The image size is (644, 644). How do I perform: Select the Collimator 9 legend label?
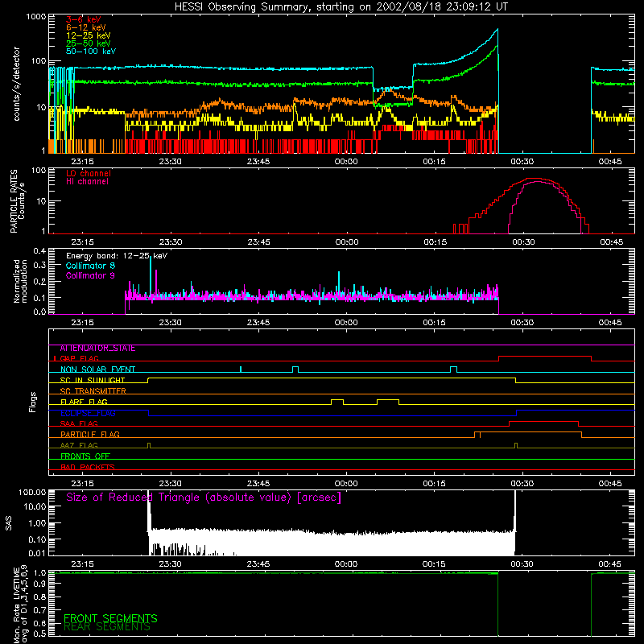[90, 275]
